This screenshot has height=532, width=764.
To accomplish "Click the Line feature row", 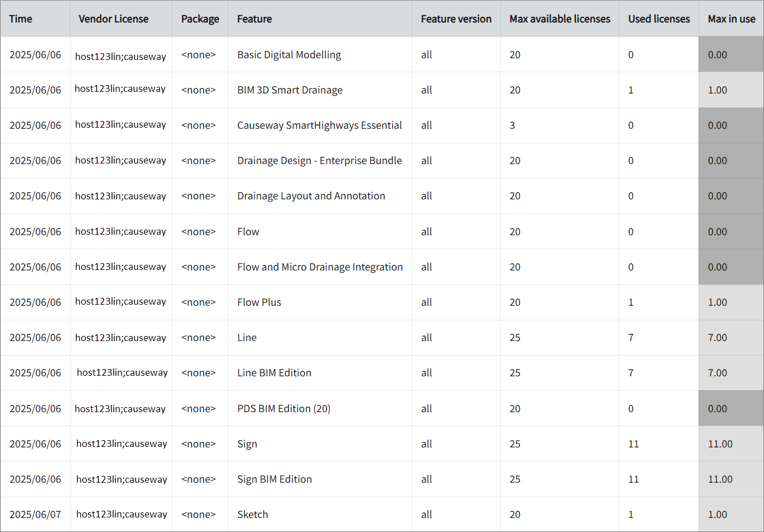I will tap(248, 337).
